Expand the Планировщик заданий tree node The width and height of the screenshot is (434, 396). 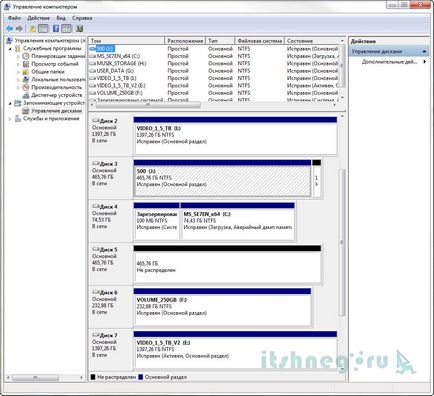pos(18,56)
